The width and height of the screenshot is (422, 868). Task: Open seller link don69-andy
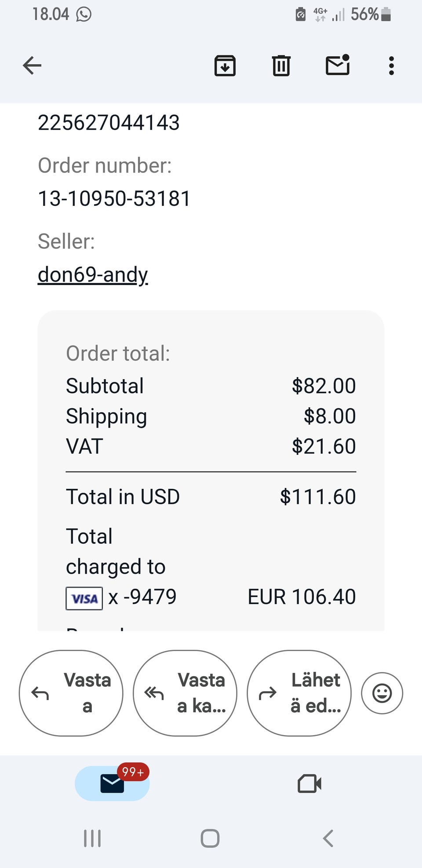[x=93, y=275]
